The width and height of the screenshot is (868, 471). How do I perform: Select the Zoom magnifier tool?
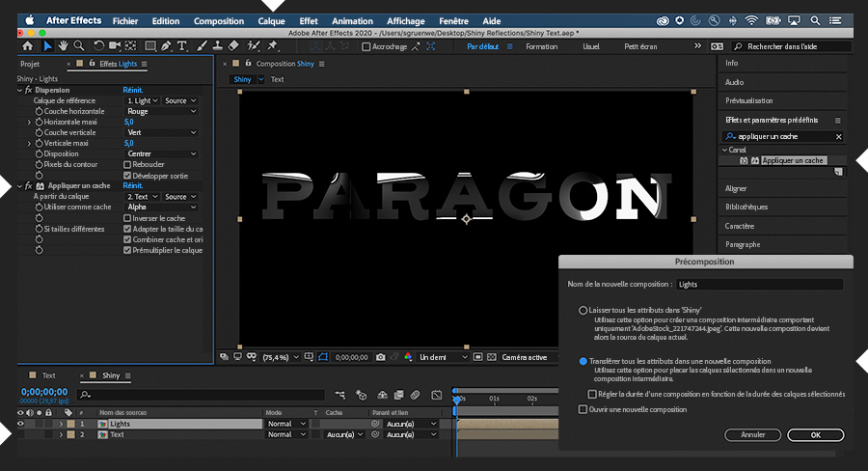coord(78,45)
